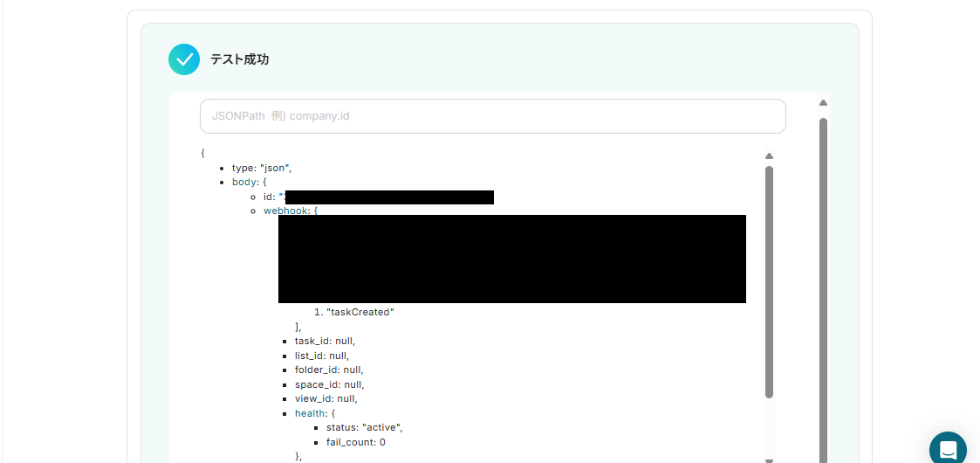This screenshot has width=980, height=463.
Task: Click the test success checkmark icon
Action: click(x=184, y=59)
